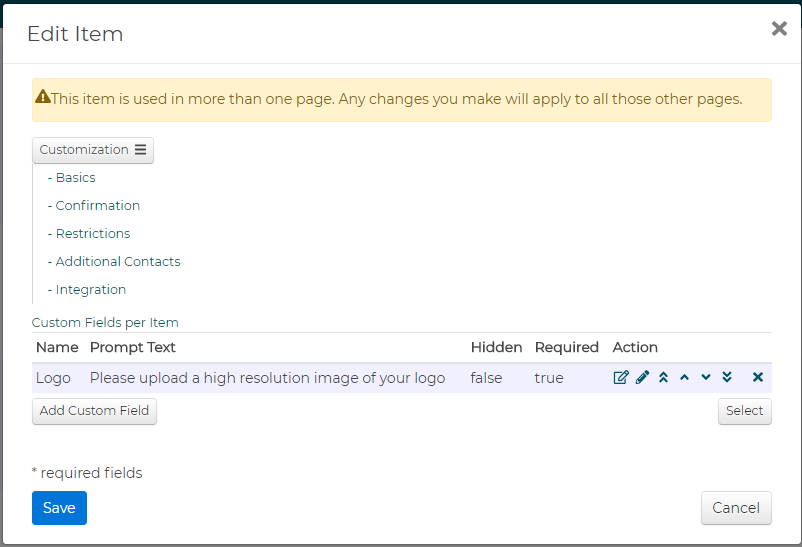Go to the Basics section
Image resolution: width=802 pixels, height=547 pixels.
tap(75, 178)
